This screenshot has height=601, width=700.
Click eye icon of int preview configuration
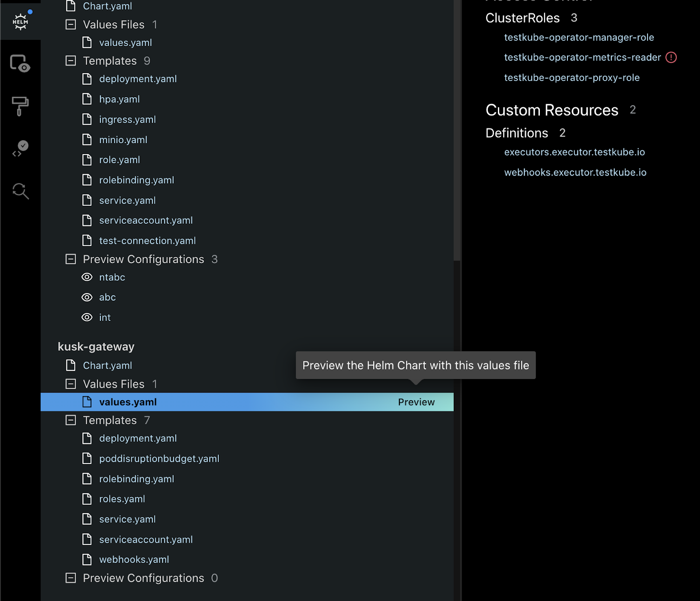tap(87, 317)
